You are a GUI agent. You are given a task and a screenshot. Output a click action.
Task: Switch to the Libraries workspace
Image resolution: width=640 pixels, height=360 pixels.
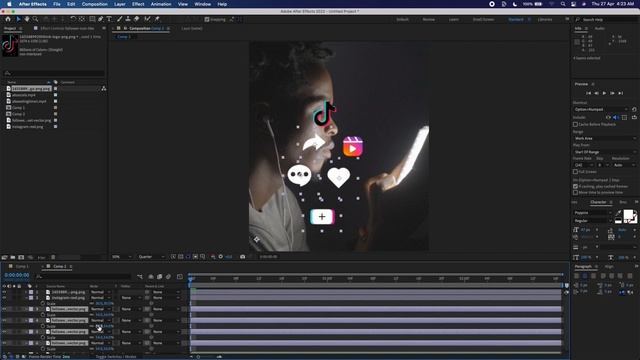point(545,19)
